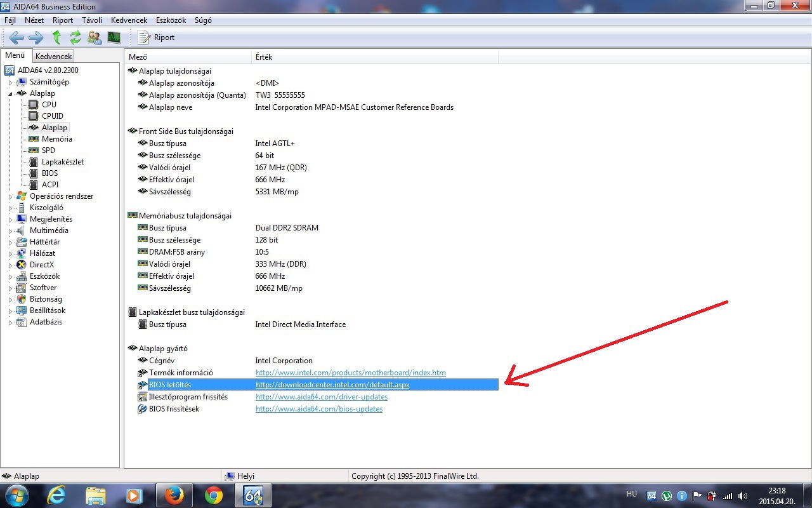Open the users management toolbar icon

pos(95,37)
